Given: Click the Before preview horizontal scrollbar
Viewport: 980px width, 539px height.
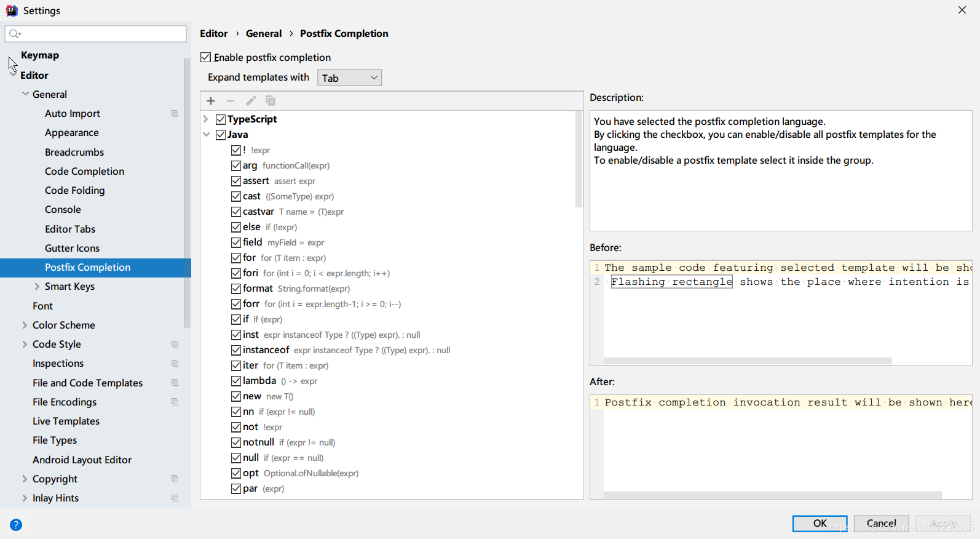Looking at the screenshot, I should (x=747, y=361).
